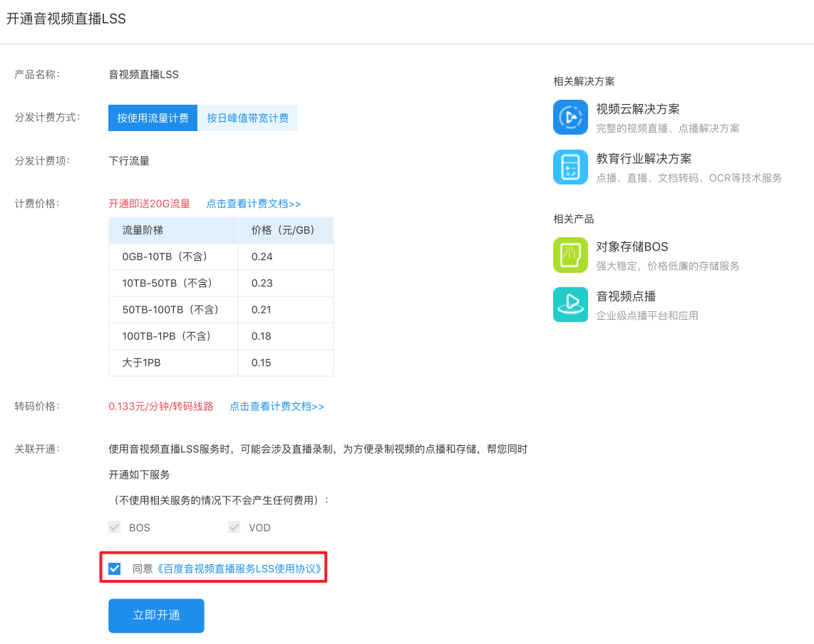
Task: Click the 相关解决方案 section heading
Action: pos(584,81)
